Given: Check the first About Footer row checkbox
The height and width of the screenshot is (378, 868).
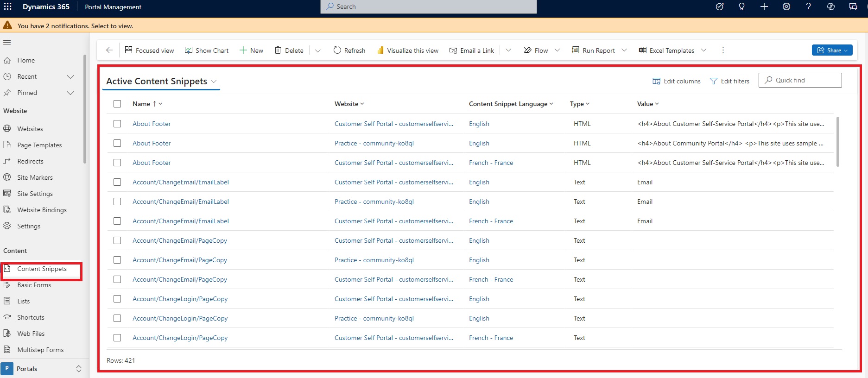Looking at the screenshot, I should coord(117,124).
